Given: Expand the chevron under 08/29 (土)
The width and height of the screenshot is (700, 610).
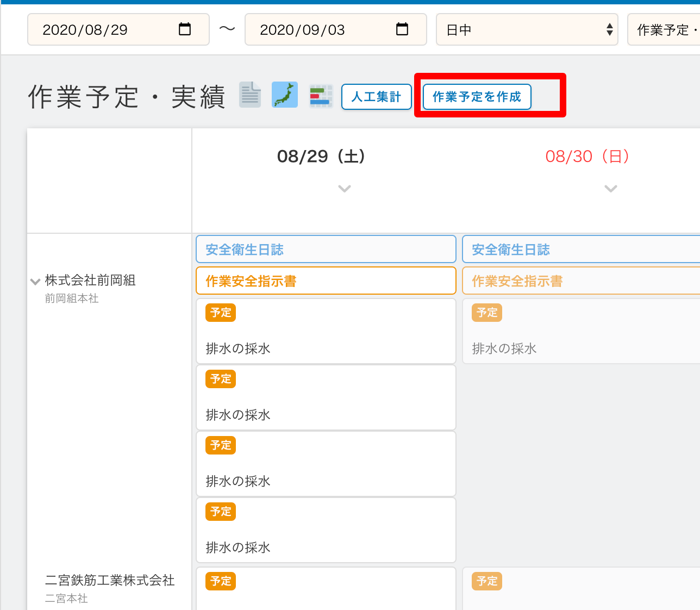Looking at the screenshot, I should 345,189.
